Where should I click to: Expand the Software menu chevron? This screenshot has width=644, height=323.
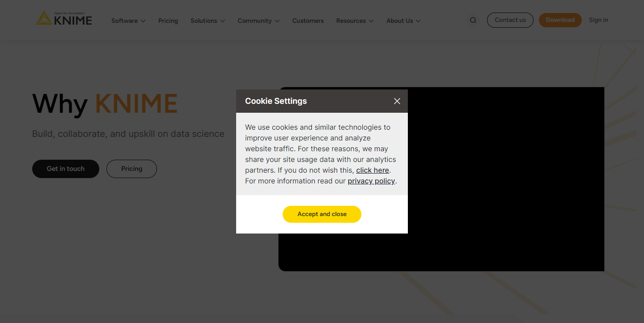[143, 21]
